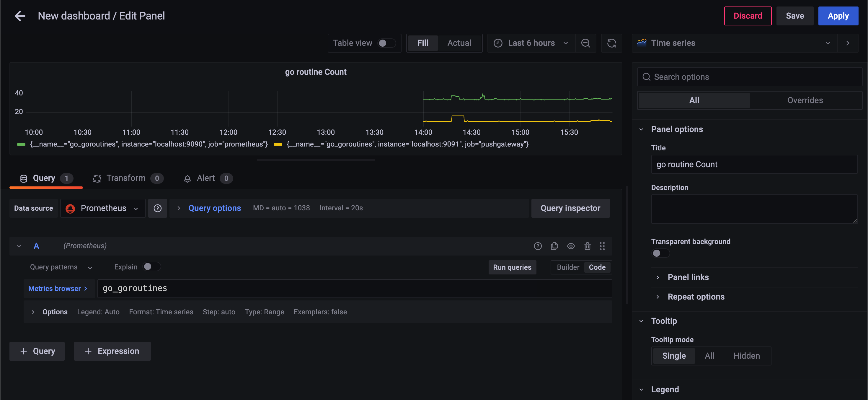Click the drag handle for query A

tap(602, 246)
